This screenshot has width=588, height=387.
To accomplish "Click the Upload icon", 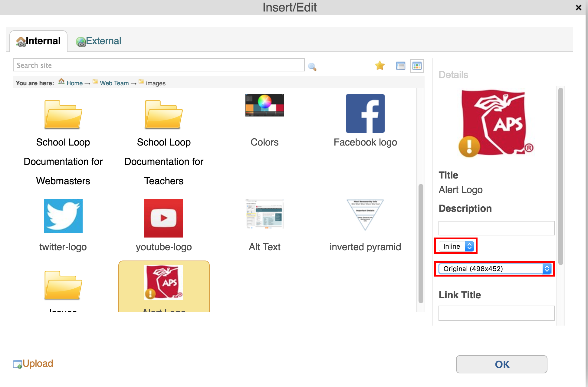I will pyautogui.click(x=18, y=364).
